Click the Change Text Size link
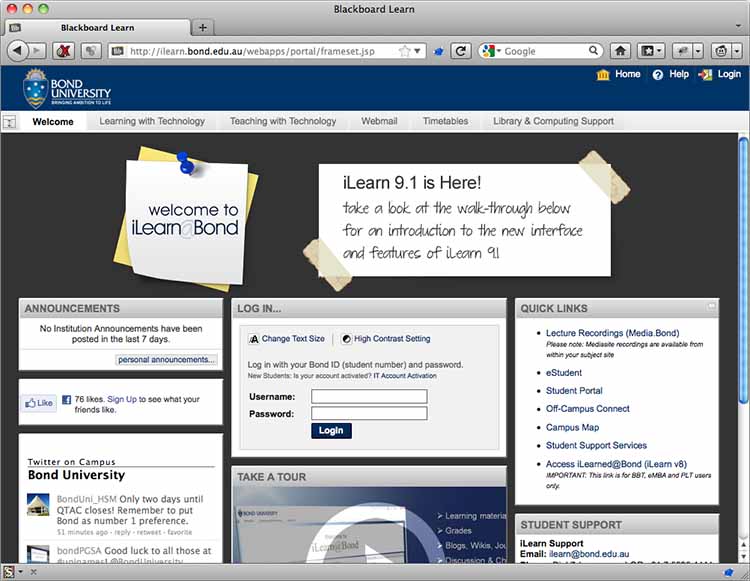 pos(293,339)
